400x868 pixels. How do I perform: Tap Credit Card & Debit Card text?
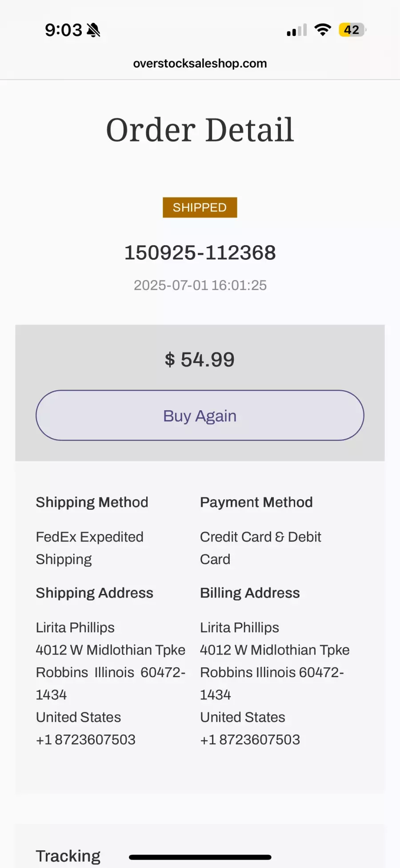coord(260,548)
